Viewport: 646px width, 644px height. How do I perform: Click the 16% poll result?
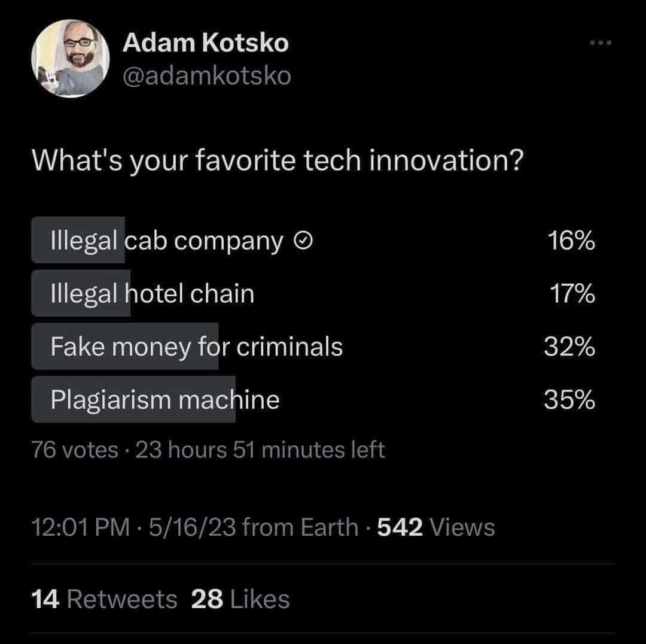pyautogui.click(x=571, y=241)
